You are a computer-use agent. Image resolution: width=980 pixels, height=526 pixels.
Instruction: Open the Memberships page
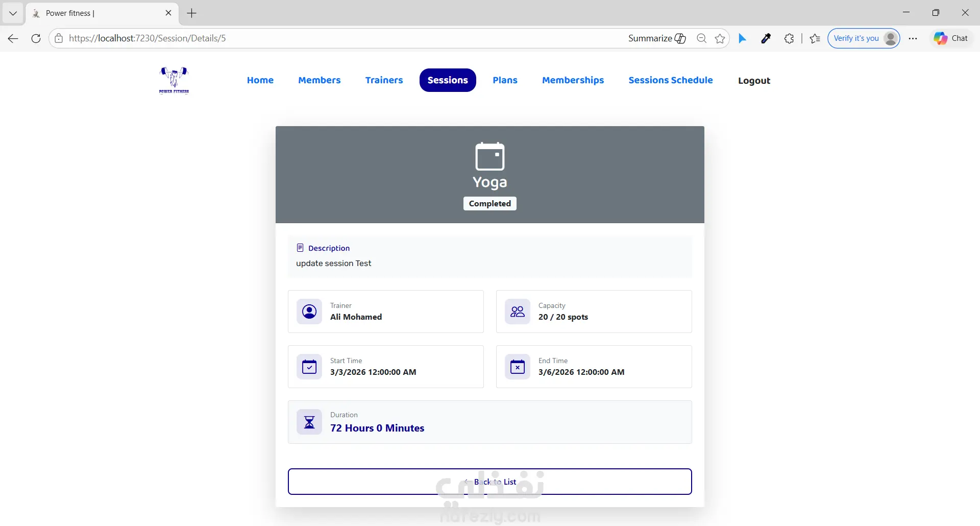(x=573, y=80)
